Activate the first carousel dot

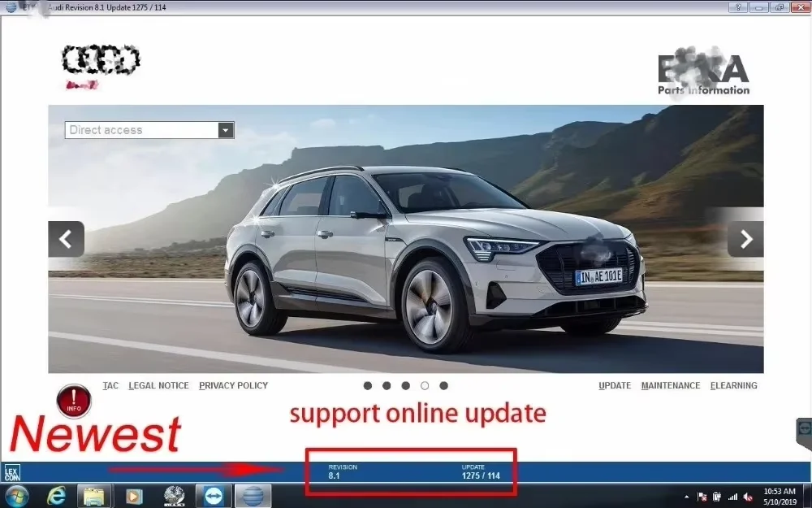367,386
